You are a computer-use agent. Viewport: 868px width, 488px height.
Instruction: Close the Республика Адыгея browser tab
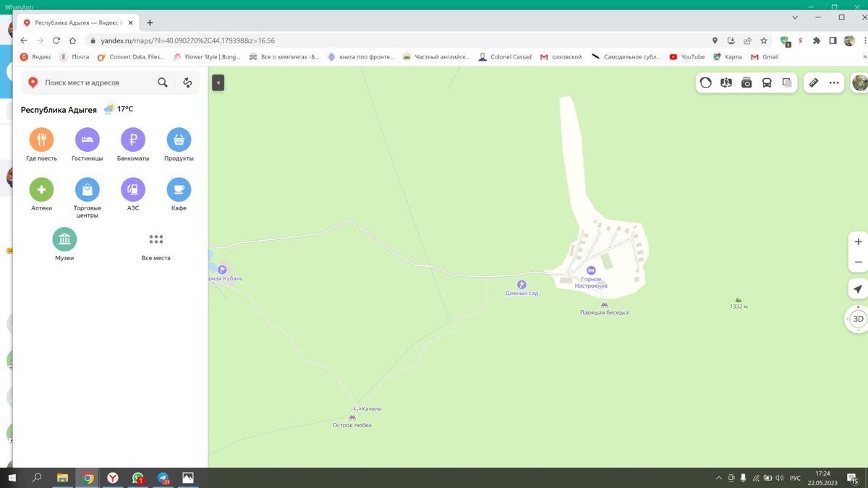(x=131, y=22)
